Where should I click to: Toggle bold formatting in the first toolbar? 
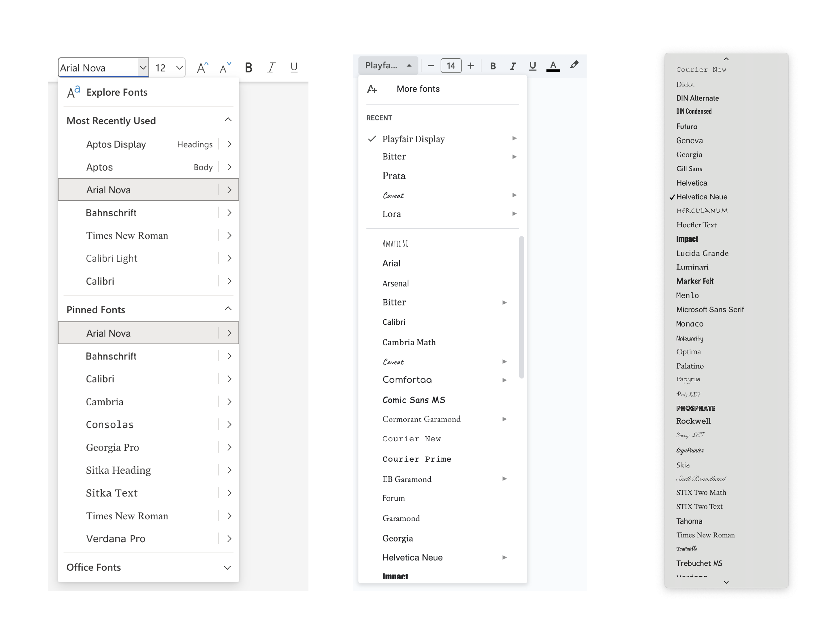point(248,67)
